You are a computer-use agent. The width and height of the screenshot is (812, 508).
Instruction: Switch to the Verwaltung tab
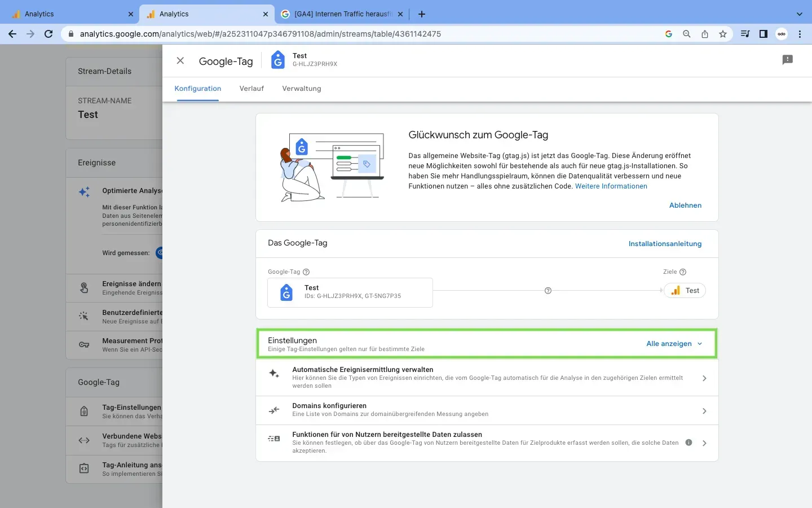tap(302, 89)
